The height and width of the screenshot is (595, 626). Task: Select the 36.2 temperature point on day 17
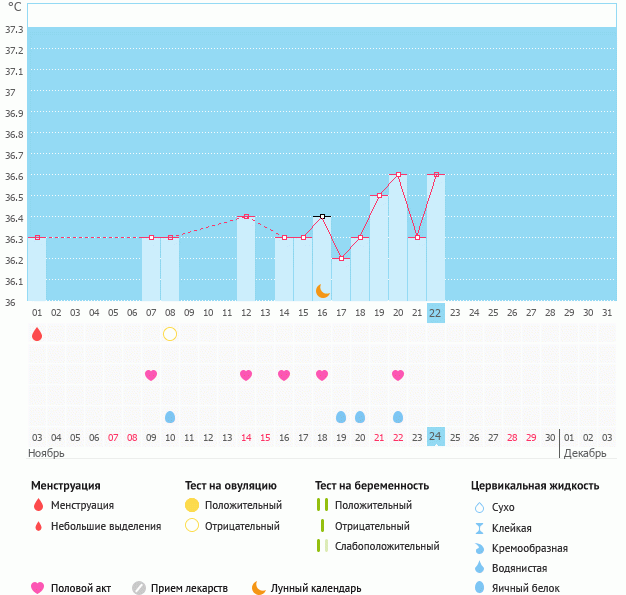coord(341,258)
